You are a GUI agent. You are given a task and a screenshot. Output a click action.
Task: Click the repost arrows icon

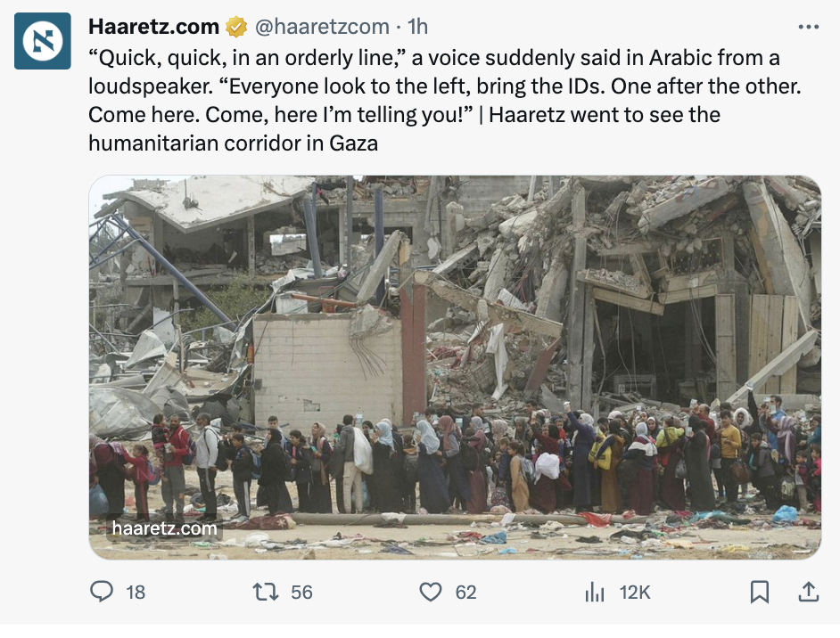click(266, 592)
